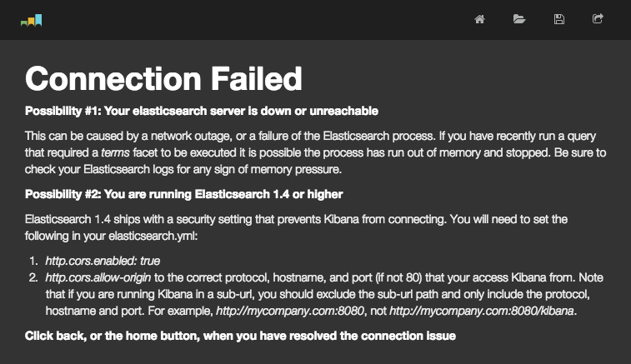The width and height of the screenshot is (631, 364).
Task: Click the "http.cors.enabled: true" list item
Action: (x=103, y=261)
